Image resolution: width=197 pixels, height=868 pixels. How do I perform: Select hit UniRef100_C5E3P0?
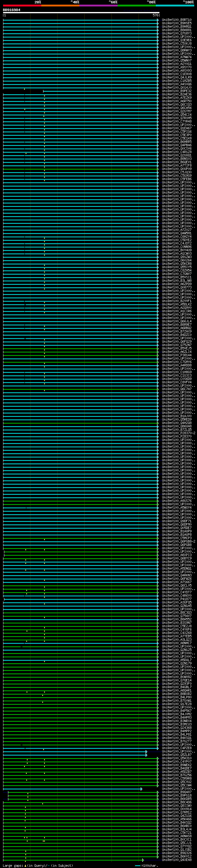(176, 135)
